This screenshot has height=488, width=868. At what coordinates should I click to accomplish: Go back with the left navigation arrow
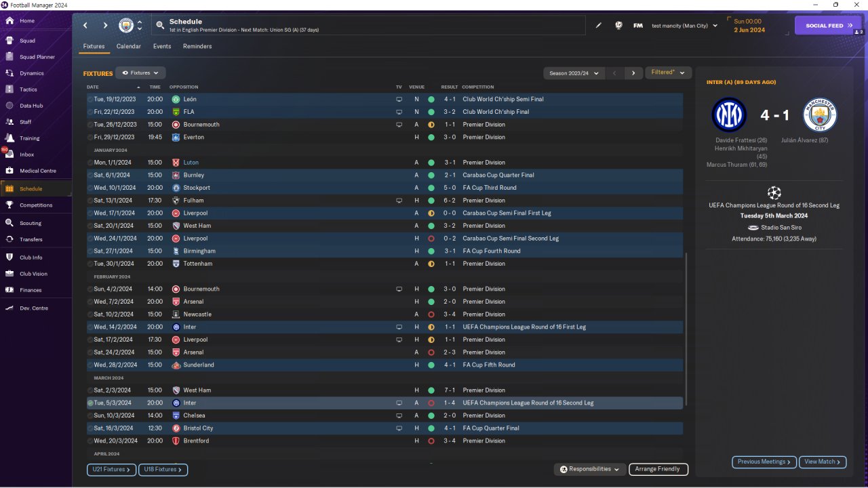(x=85, y=26)
